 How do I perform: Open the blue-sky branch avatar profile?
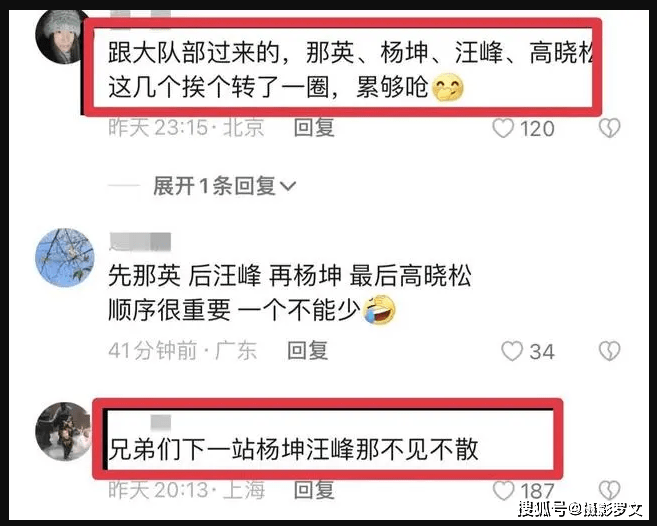click(65, 257)
